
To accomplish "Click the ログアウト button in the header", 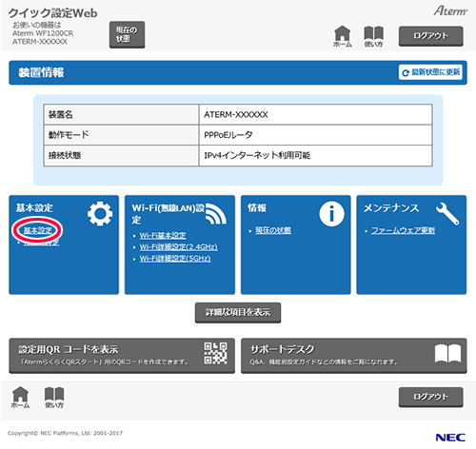I will pyautogui.click(x=430, y=36).
